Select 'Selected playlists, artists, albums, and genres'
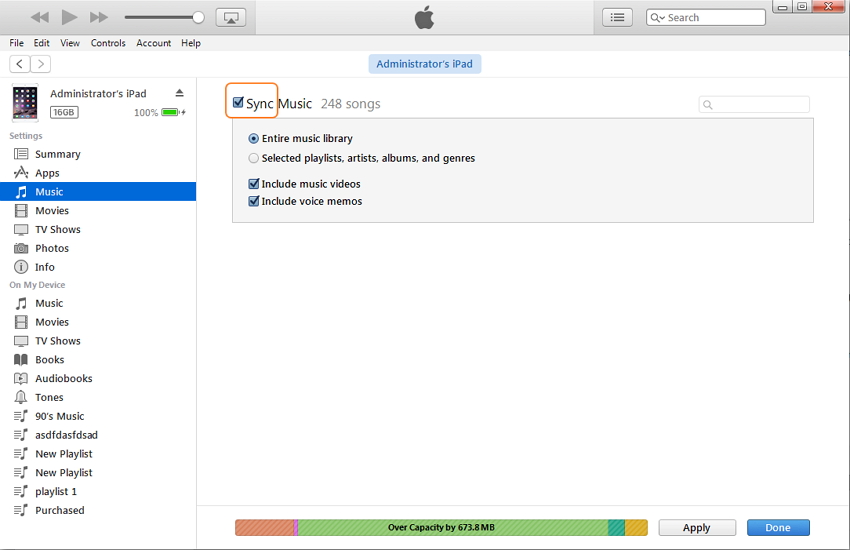 [x=254, y=158]
